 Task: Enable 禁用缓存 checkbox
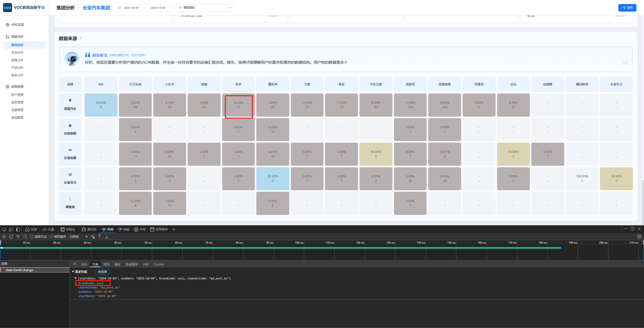51,237
